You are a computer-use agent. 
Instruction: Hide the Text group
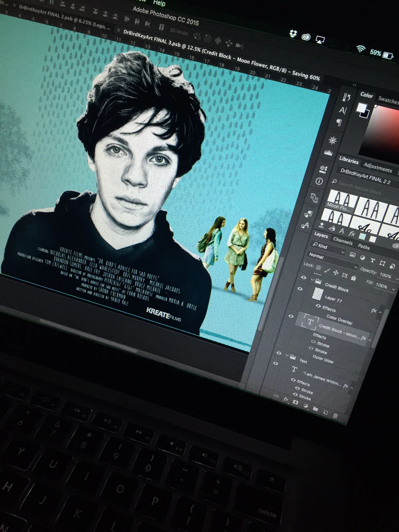[x=279, y=353]
